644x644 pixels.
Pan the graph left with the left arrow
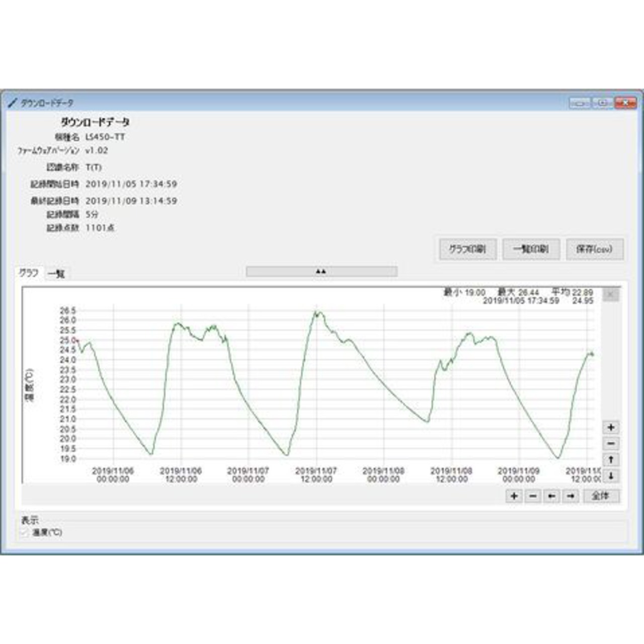click(552, 496)
